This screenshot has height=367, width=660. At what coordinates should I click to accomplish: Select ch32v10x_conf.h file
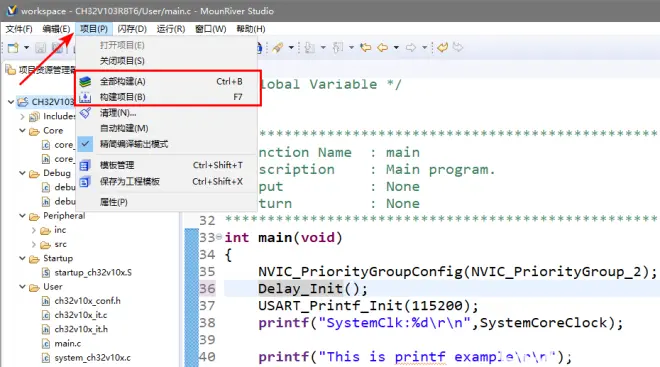[88, 301]
